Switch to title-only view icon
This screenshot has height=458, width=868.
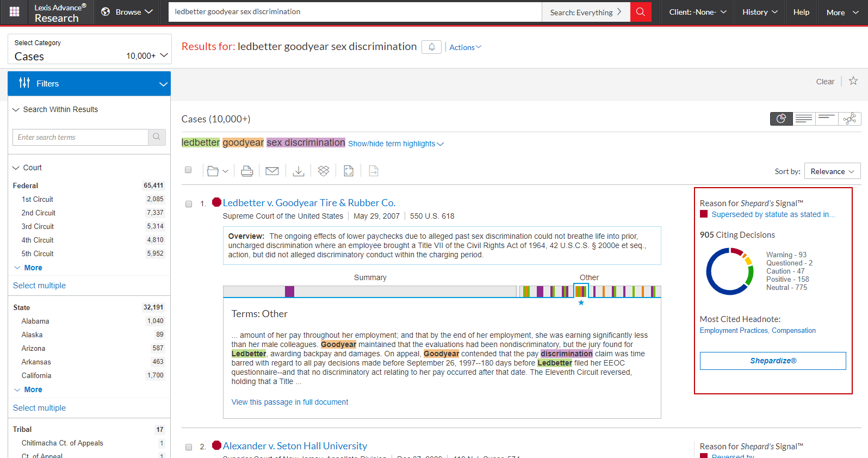pyautogui.click(x=827, y=119)
